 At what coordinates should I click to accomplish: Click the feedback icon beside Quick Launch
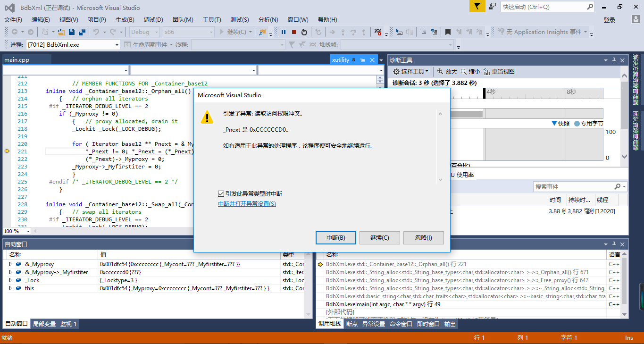[x=492, y=7]
